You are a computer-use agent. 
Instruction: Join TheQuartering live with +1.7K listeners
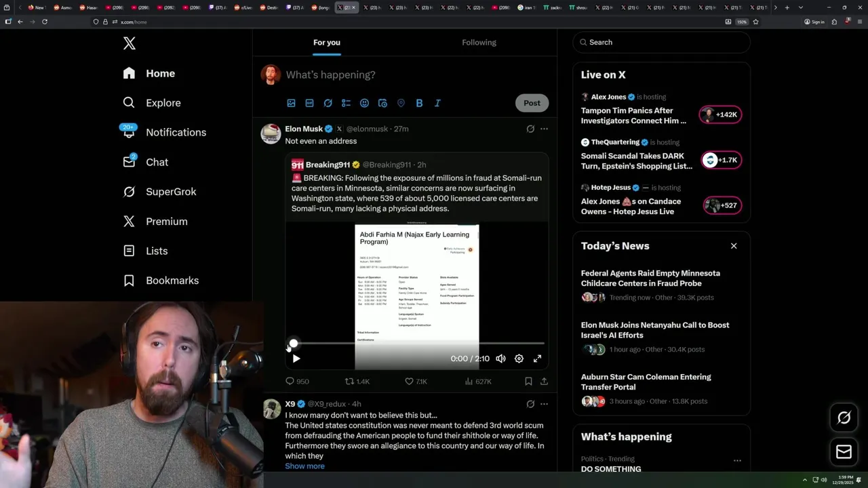(x=720, y=160)
